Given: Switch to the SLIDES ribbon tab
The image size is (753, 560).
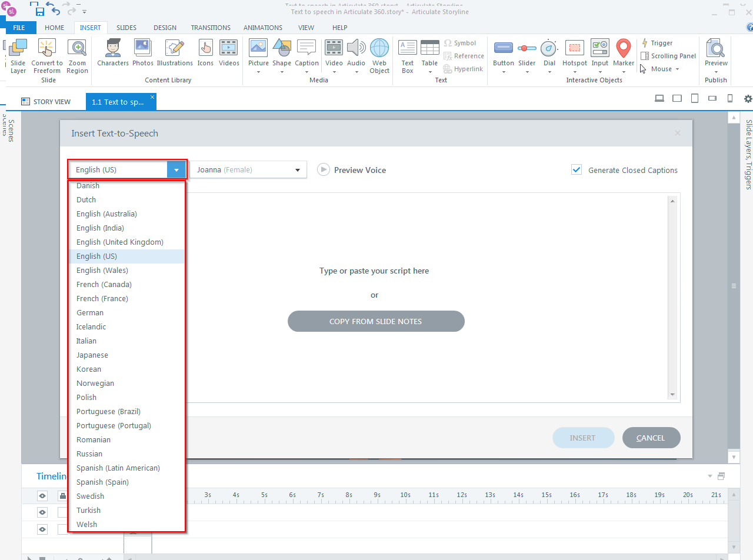Looking at the screenshot, I should (126, 28).
